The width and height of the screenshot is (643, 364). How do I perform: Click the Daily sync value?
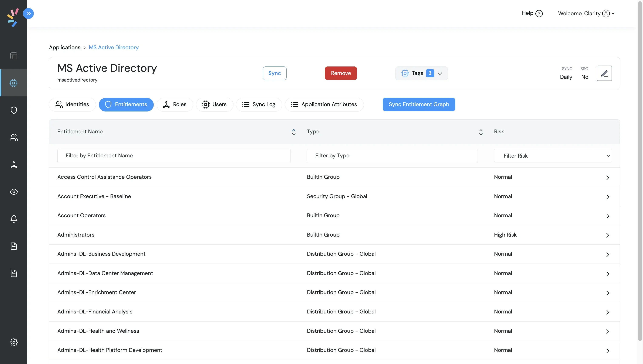click(x=566, y=77)
